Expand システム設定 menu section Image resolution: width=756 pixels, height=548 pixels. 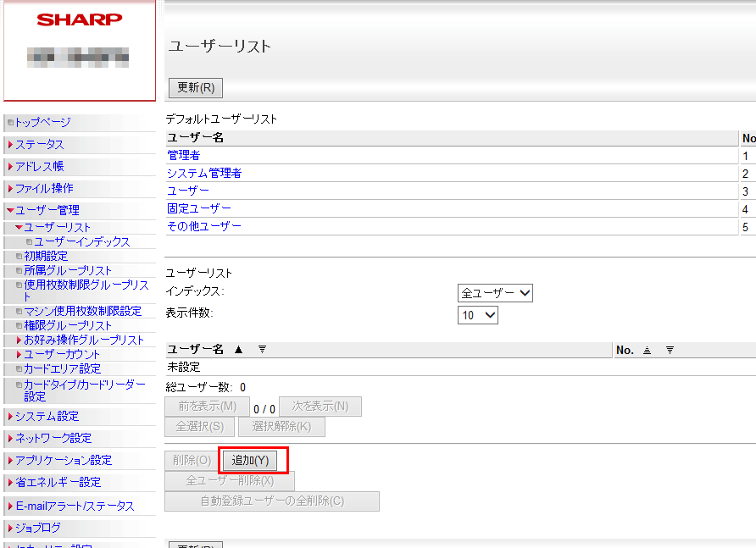click(x=47, y=416)
